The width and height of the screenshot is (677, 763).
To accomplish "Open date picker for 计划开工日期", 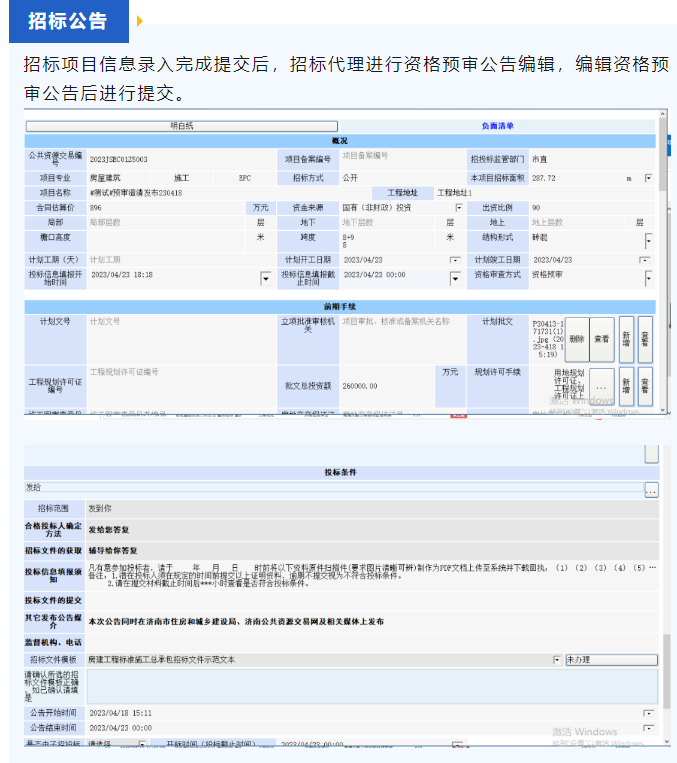I will [x=456, y=260].
